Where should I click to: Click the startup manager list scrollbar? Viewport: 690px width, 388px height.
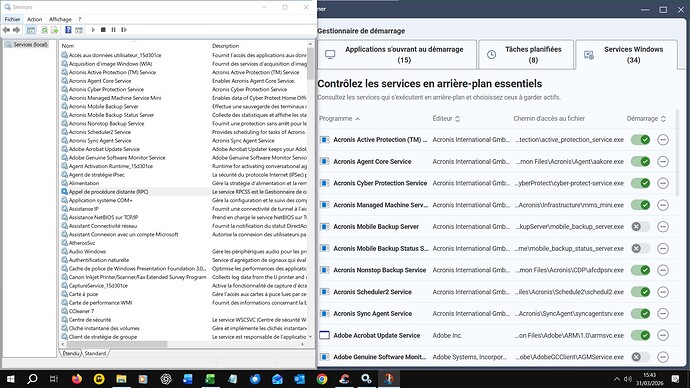coord(677,152)
